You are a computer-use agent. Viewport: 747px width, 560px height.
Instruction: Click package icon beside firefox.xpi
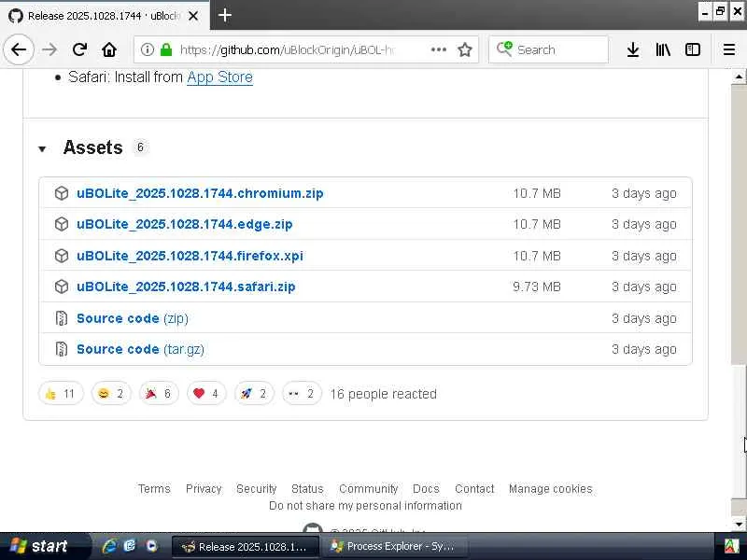(62, 256)
